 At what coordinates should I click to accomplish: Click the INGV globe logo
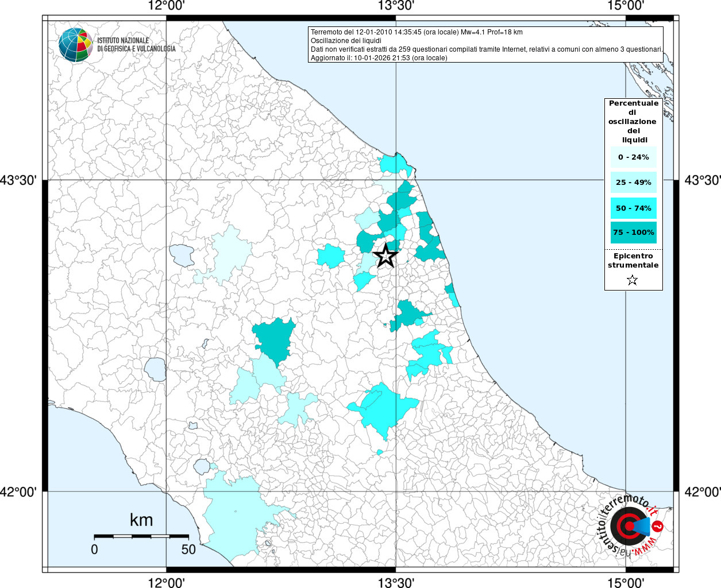[x=75, y=45]
